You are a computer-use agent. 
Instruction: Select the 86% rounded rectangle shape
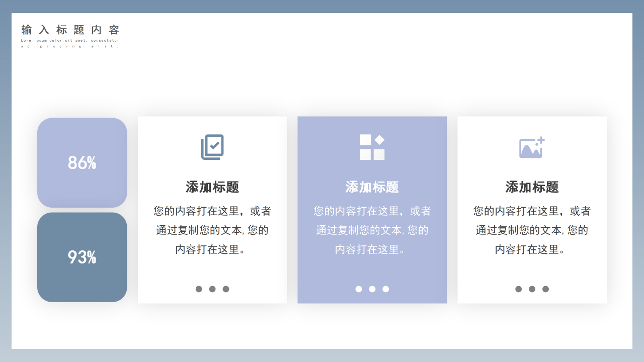point(82,162)
